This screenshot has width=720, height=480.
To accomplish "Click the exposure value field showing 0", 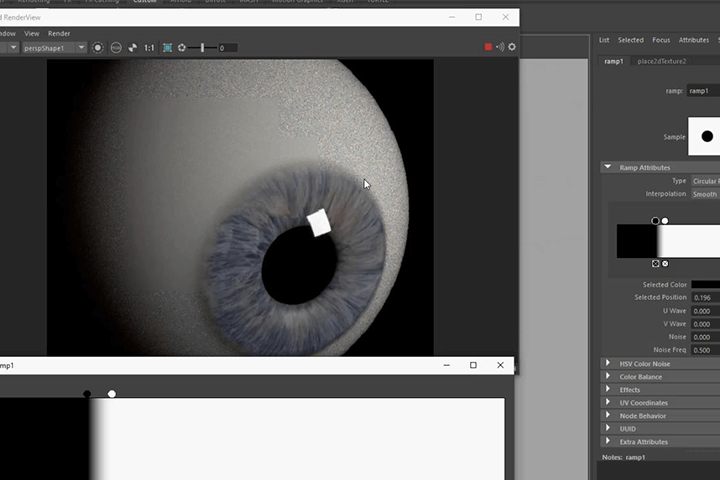I will (x=228, y=48).
